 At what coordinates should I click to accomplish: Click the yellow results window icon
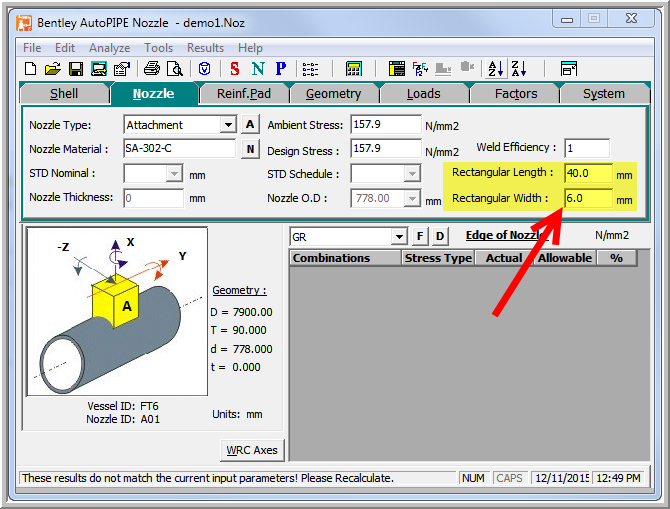pyautogui.click(x=397, y=68)
